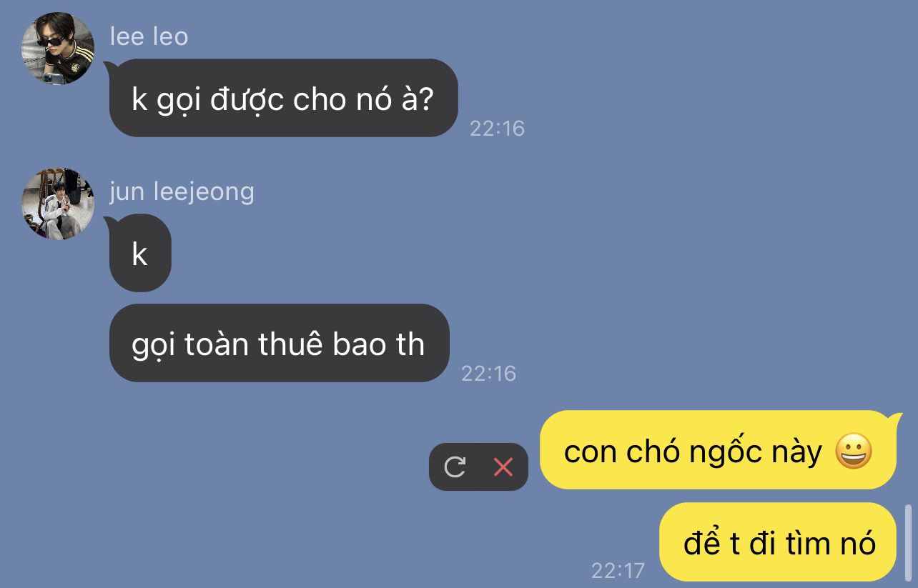Viewport: 918px width, 588px height.
Task: Tap the grinning face emoji
Action: coord(854,452)
